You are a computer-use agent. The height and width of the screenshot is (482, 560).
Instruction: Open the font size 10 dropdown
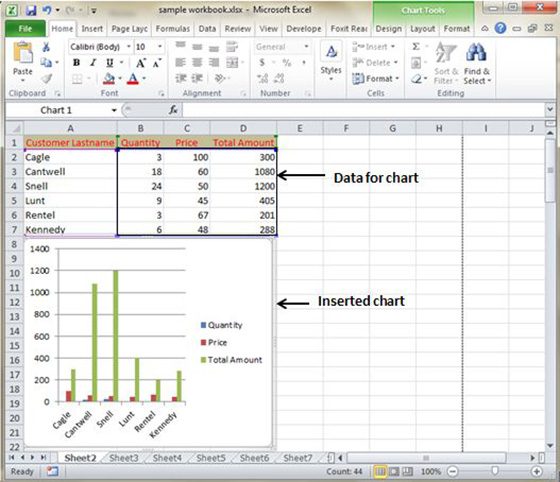click(x=160, y=47)
